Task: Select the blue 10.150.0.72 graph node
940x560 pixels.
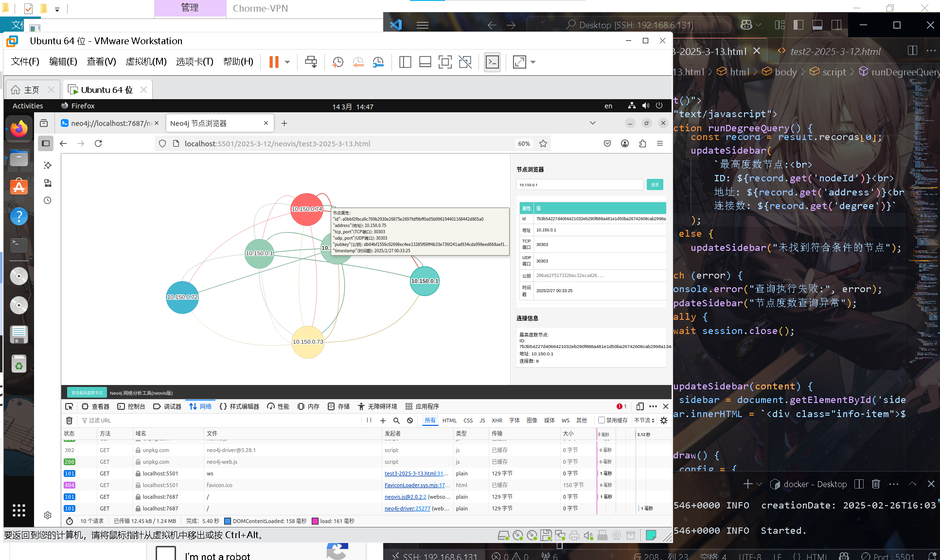Action: [x=182, y=297]
